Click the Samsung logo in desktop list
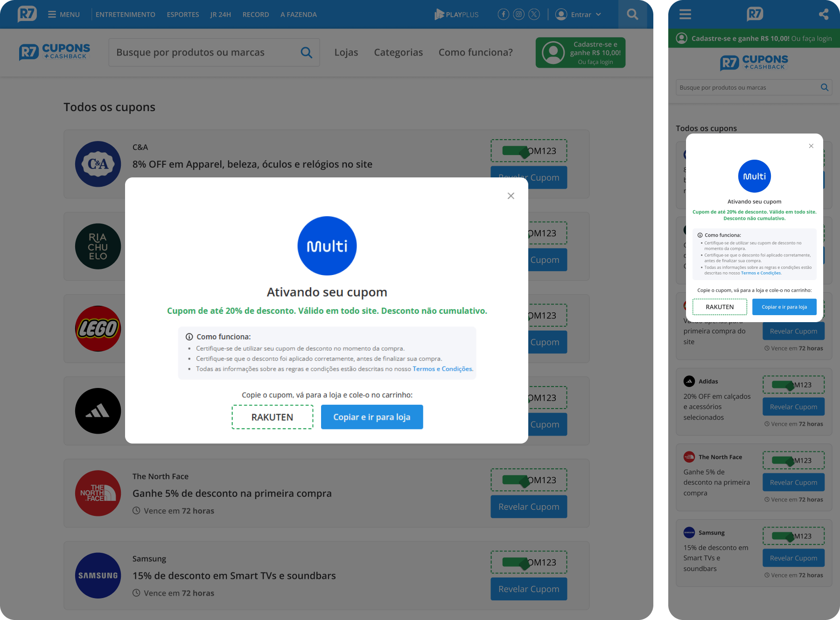This screenshot has height=620, width=840. click(98, 576)
